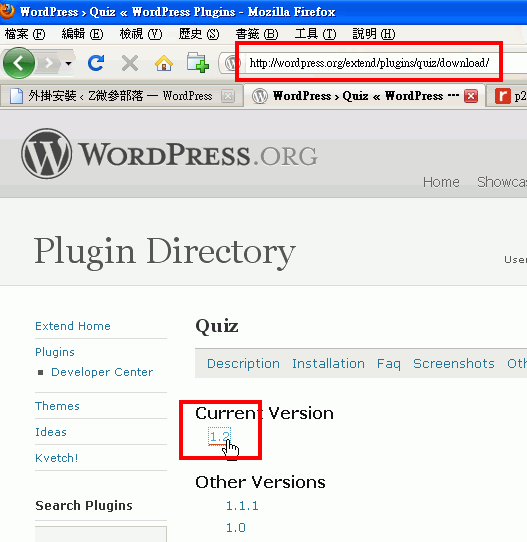
Task: Download current version 1.2 link
Action: click(x=219, y=437)
